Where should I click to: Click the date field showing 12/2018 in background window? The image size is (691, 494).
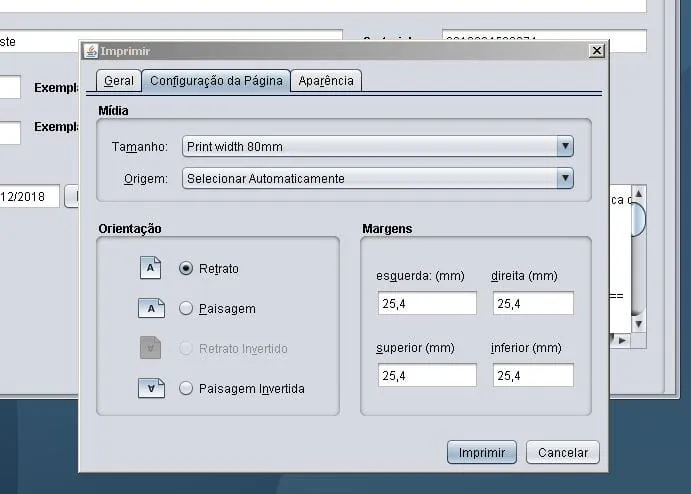[x=29, y=196]
